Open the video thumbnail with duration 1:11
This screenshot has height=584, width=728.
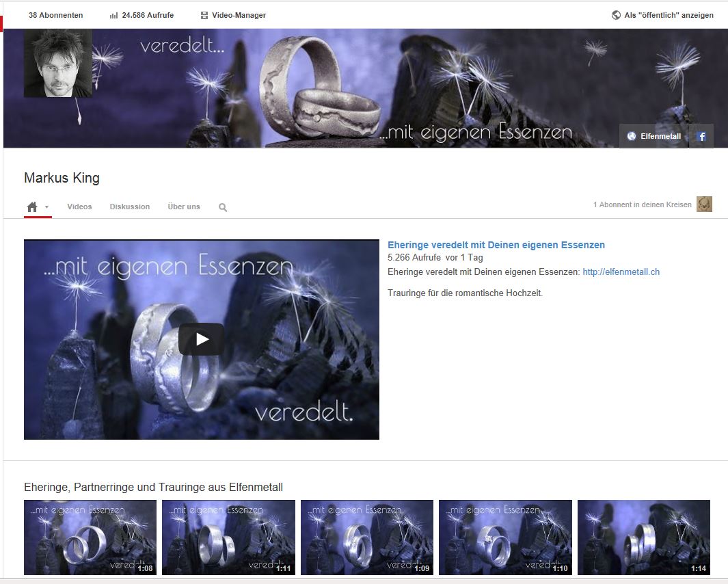[228, 537]
